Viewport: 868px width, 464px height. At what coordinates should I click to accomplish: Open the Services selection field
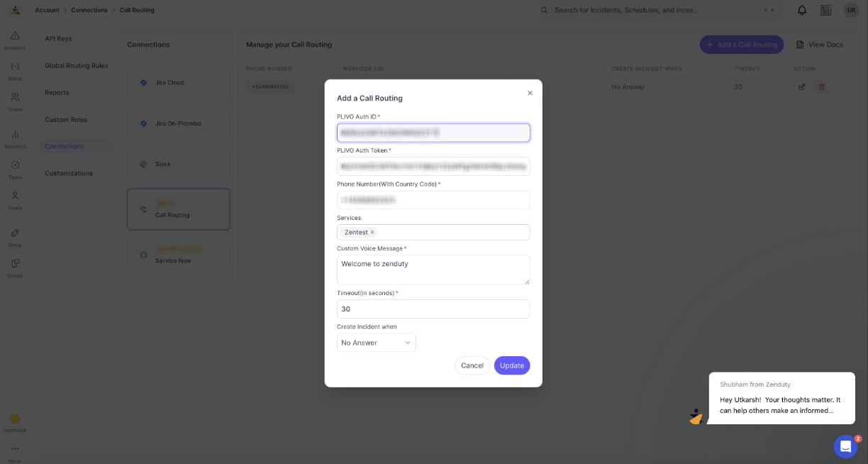point(433,232)
